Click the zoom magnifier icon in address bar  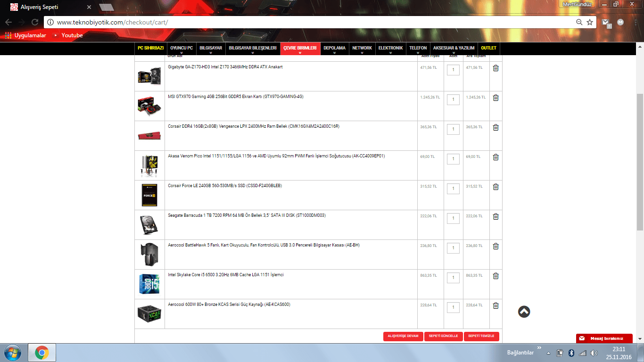[579, 22]
